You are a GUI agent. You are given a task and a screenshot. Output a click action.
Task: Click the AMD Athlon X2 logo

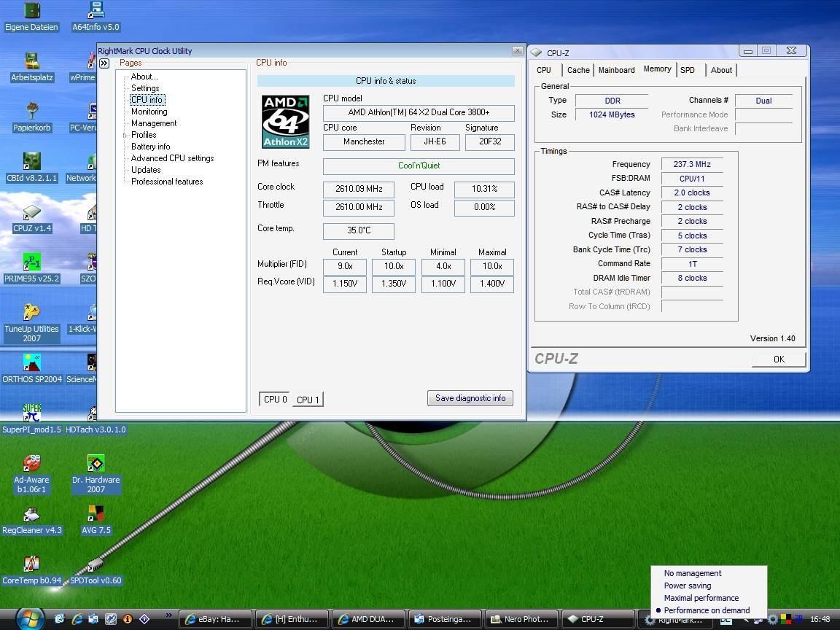point(286,122)
